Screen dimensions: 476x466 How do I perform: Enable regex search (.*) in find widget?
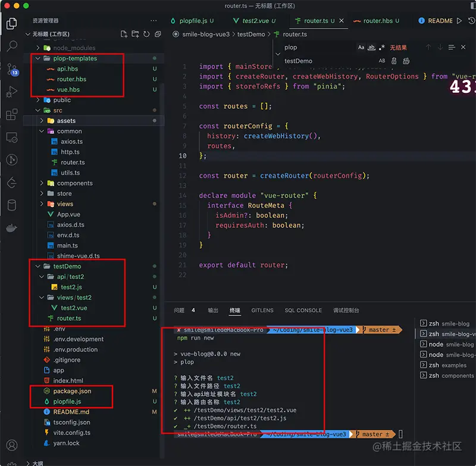point(381,47)
